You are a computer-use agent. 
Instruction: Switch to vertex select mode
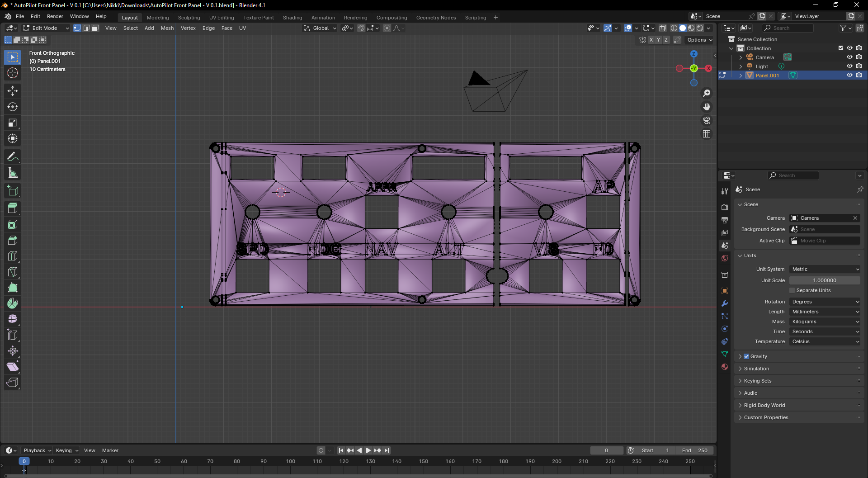click(77, 28)
